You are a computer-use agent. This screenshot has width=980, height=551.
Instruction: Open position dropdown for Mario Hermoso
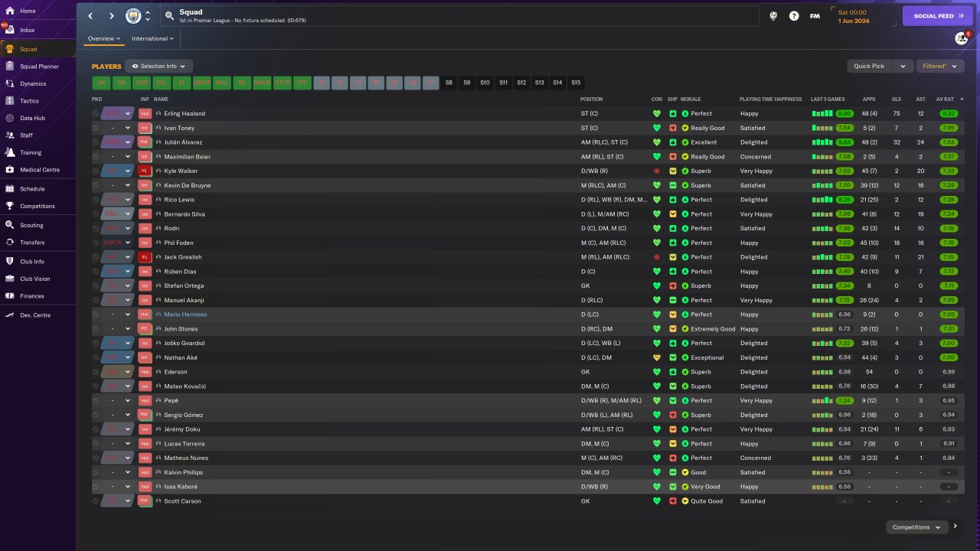pos(128,315)
